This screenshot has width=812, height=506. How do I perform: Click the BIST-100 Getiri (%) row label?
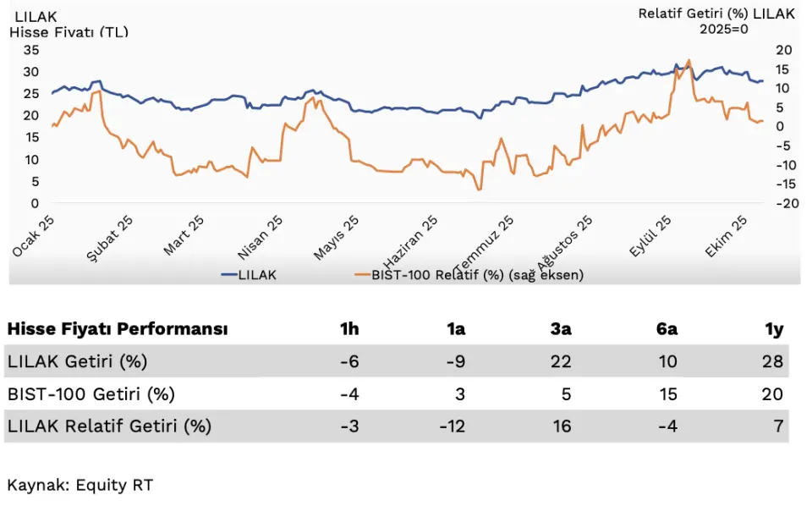[91, 393]
